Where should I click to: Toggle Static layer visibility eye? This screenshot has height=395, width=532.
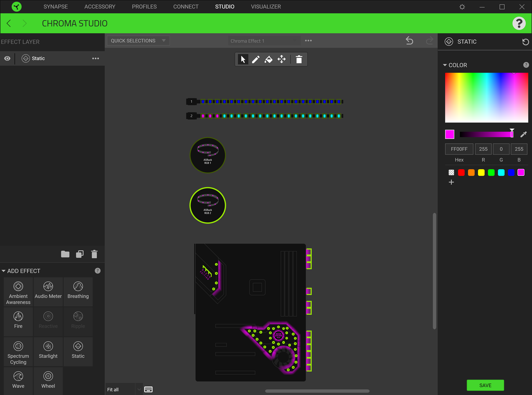point(7,59)
